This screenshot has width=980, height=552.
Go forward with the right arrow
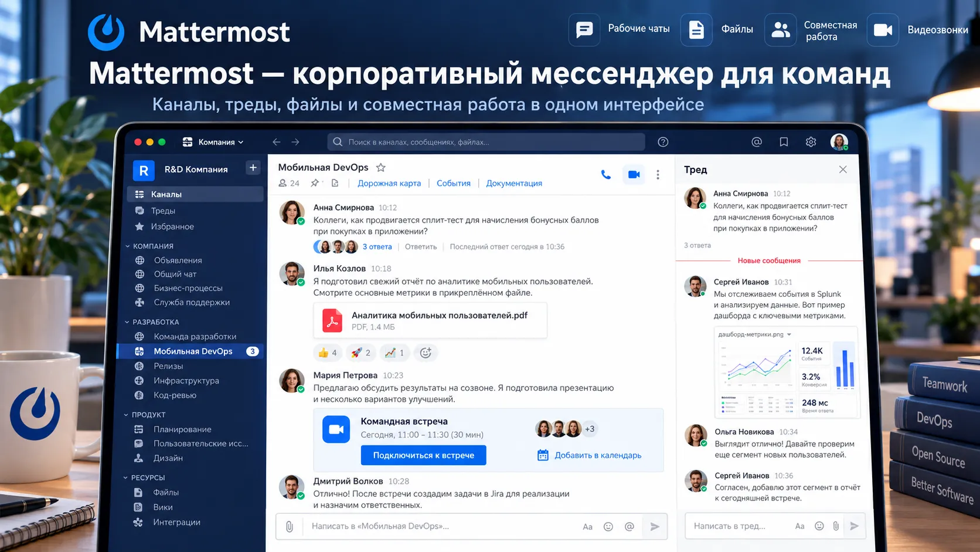(295, 142)
